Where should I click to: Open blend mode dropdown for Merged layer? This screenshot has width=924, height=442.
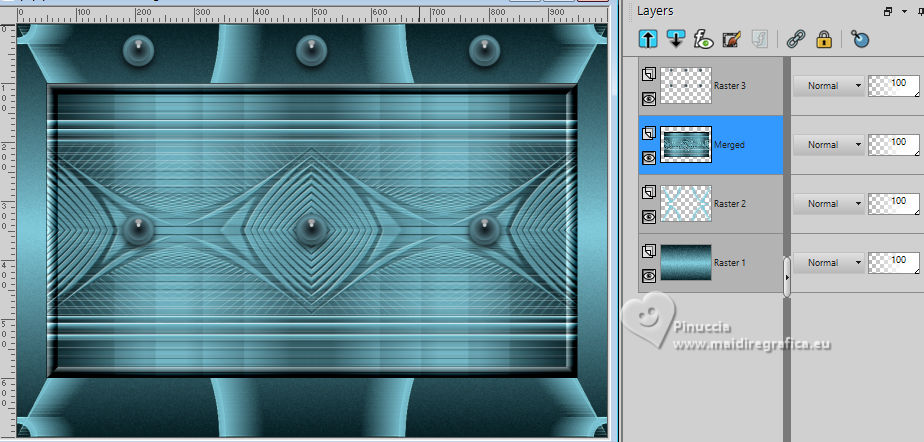pos(829,145)
